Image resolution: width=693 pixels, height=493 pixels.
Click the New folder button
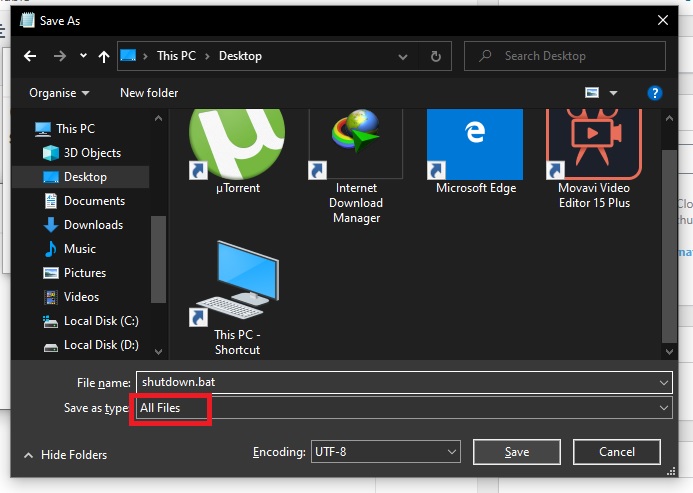click(x=149, y=93)
